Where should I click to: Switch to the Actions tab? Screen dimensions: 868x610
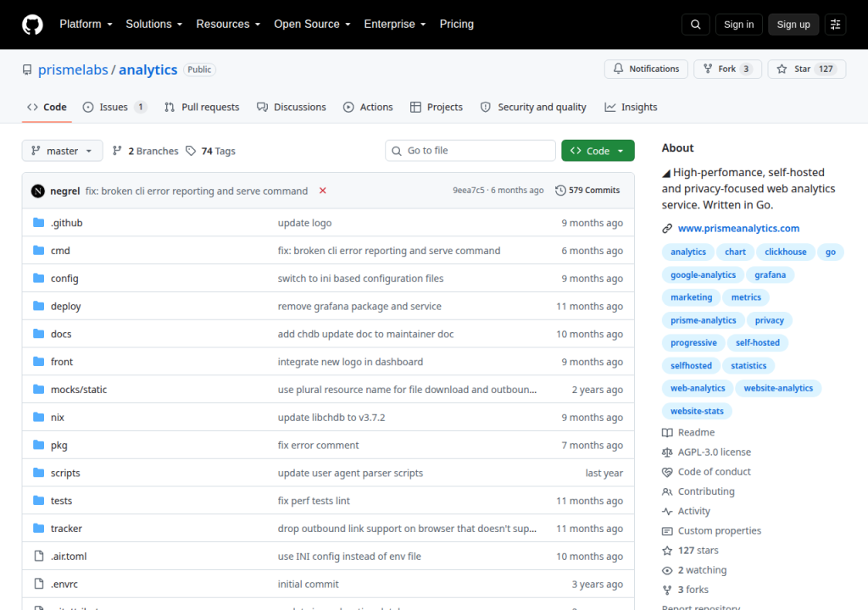[x=368, y=107]
